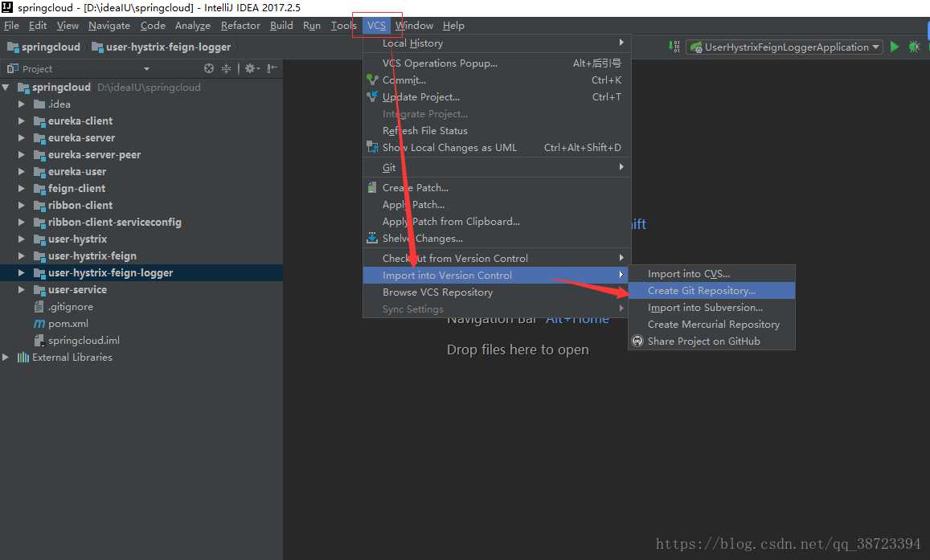Viewport: 930px width, 560px height.
Task: Hide the Project tool window icon
Action: click(x=272, y=69)
